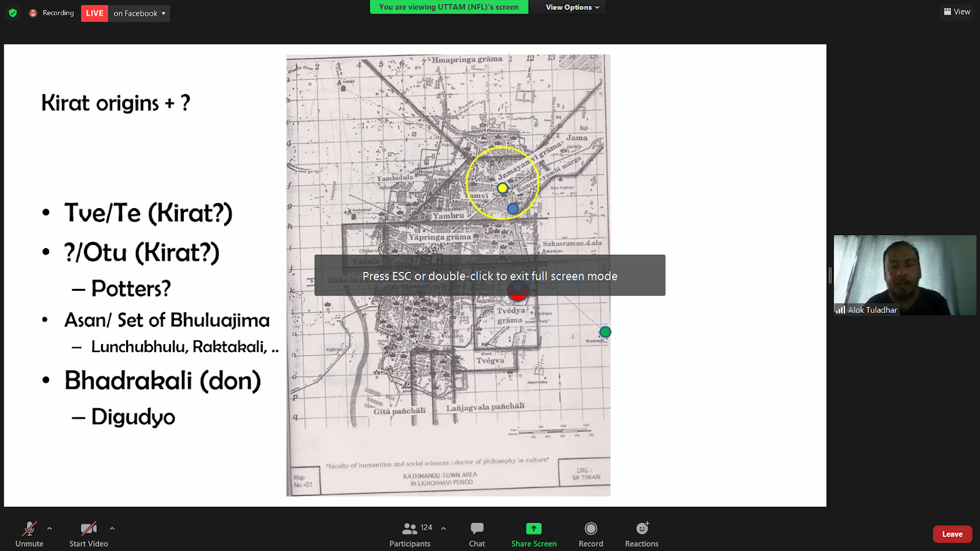Click the 'Lañjagvala pañchālī' map label
The width and height of the screenshot is (980, 551).
(x=485, y=407)
